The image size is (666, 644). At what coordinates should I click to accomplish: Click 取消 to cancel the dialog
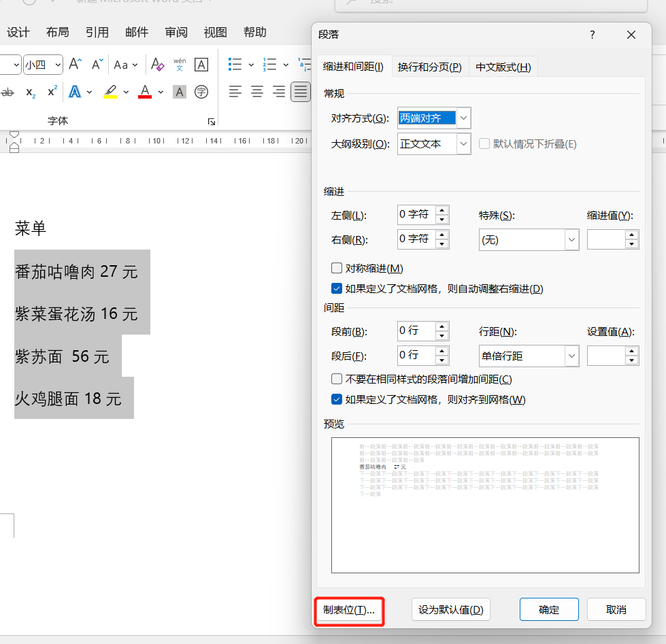(616, 609)
